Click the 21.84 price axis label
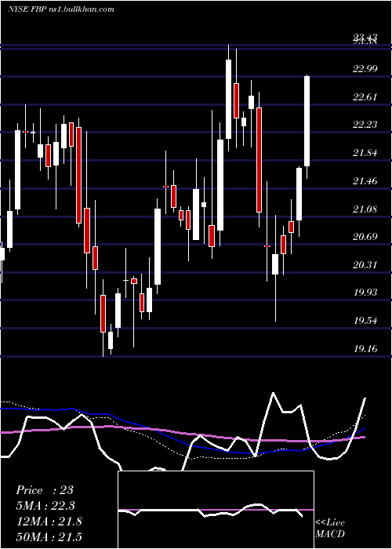The image size is (392, 549). coord(365,153)
